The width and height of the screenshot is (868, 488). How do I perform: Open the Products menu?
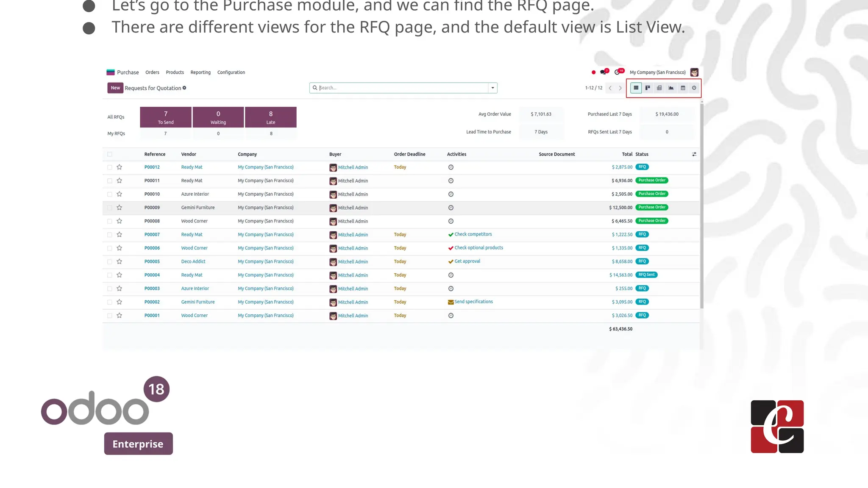175,72
